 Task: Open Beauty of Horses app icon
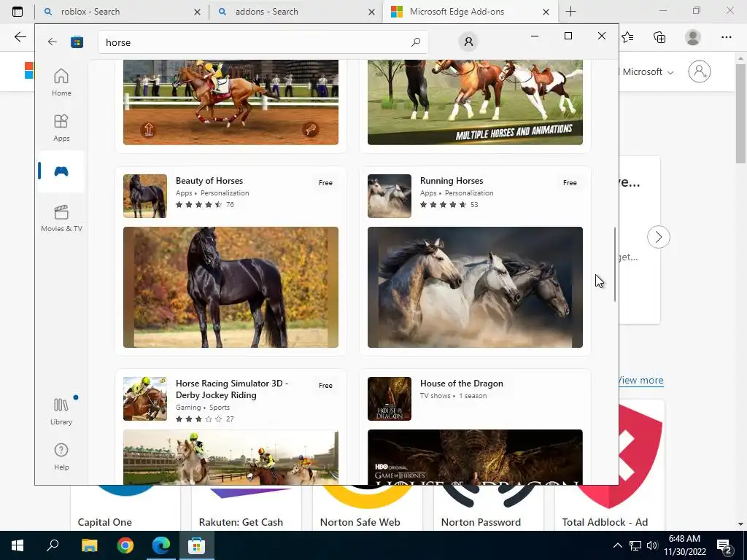[145, 196]
